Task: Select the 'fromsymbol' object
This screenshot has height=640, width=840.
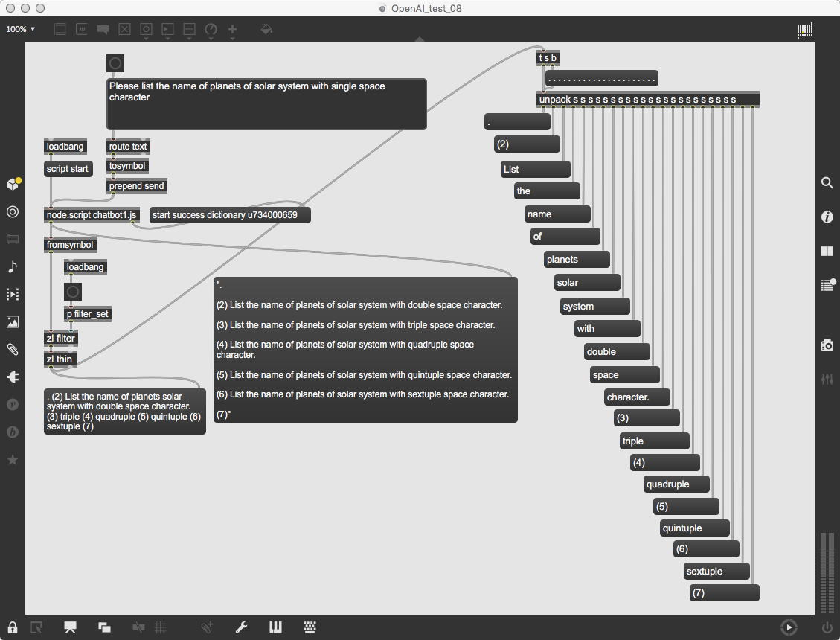Action: 70,245
